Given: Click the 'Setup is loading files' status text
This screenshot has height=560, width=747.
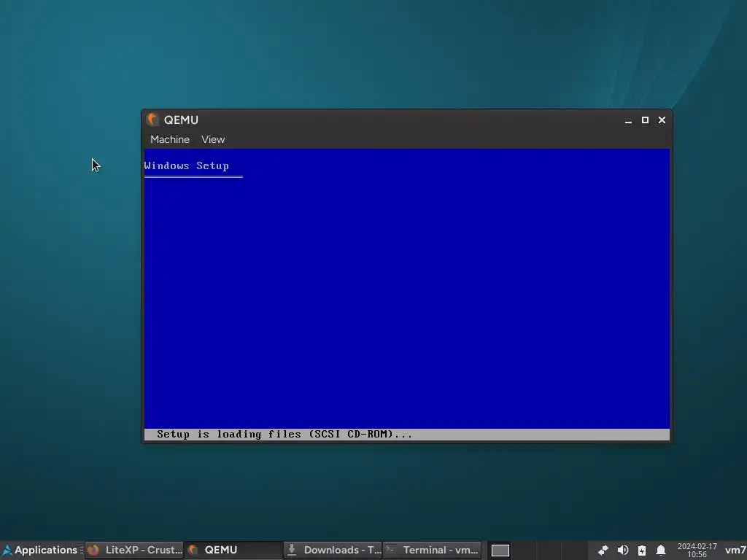Looking at the screenshot, I should click(285, 435).
